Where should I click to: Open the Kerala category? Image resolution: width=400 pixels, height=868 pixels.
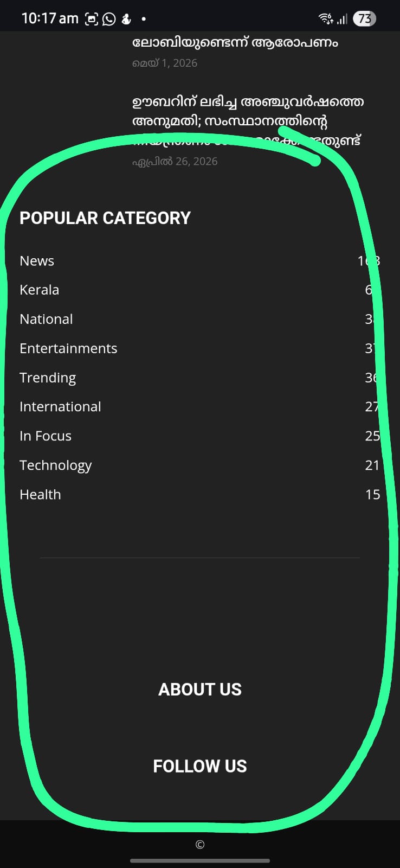tap(39, 290)
